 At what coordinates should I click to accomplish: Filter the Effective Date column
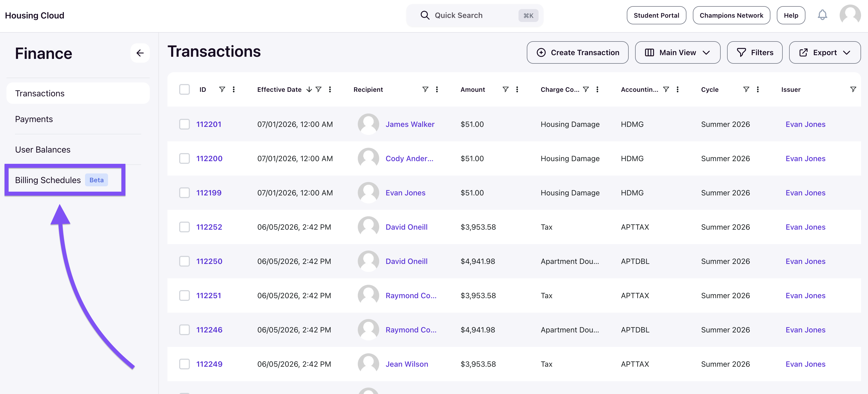click(x=318, y=89)
